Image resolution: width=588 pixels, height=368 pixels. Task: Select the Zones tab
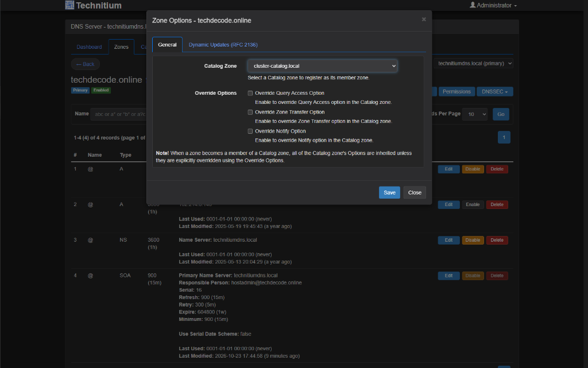(x=121, y=47)
